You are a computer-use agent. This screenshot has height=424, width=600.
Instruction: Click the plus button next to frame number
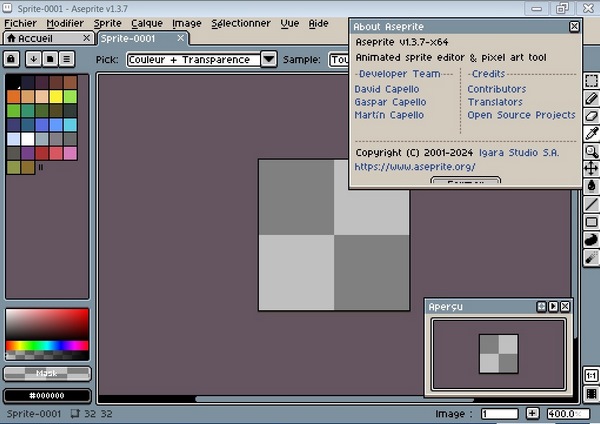[x=532, y=413]
